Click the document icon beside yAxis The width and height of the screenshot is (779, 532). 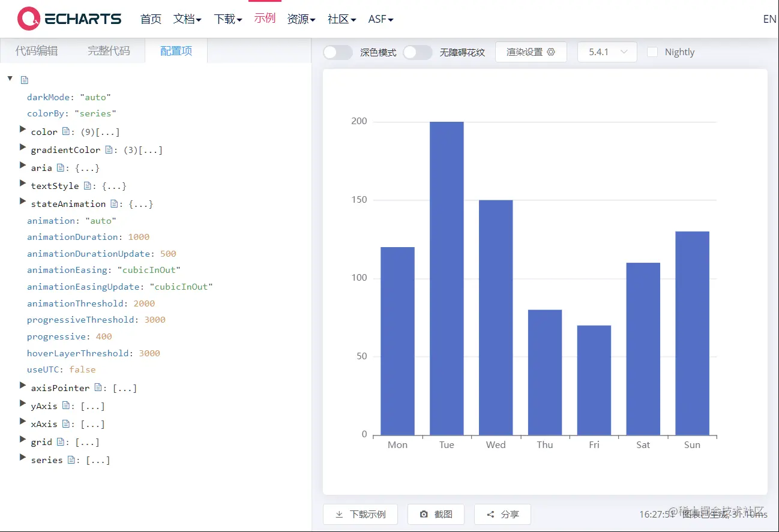pos(66,405)
